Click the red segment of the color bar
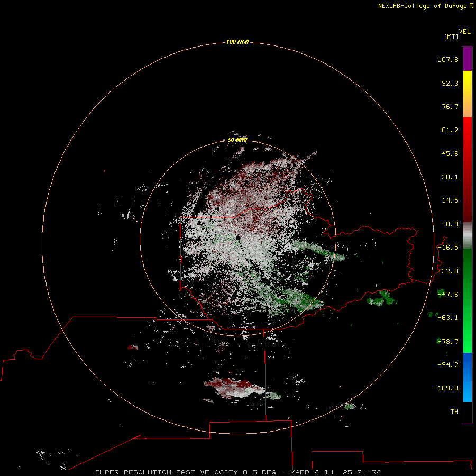The width and height of the screenshot is (476, 476). click(x=467, y=169)
